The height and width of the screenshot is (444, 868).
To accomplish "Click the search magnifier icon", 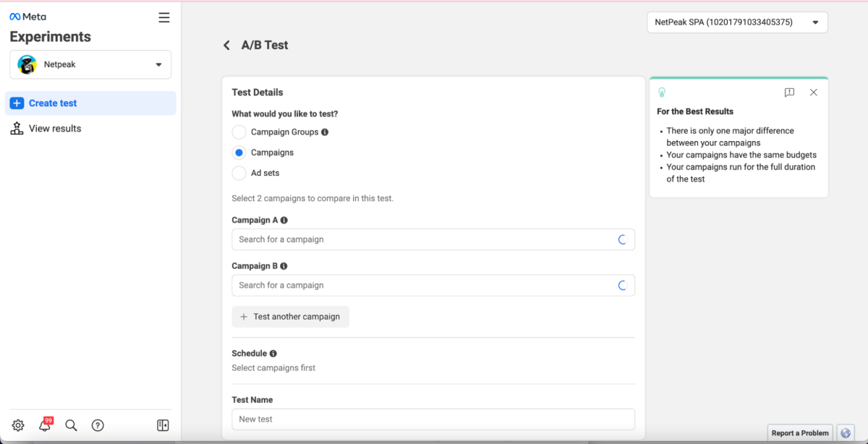I will pos(71,425).
